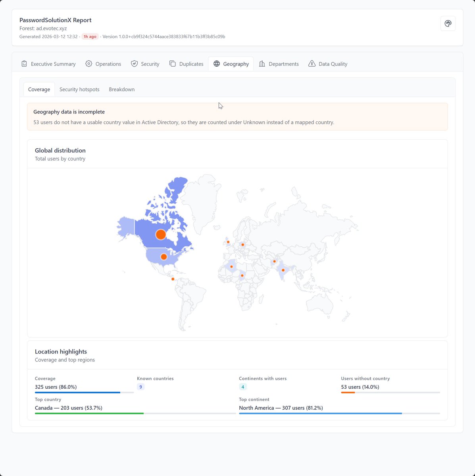
Task: Click the United States orange marker
Action: [x=164, y=257]
